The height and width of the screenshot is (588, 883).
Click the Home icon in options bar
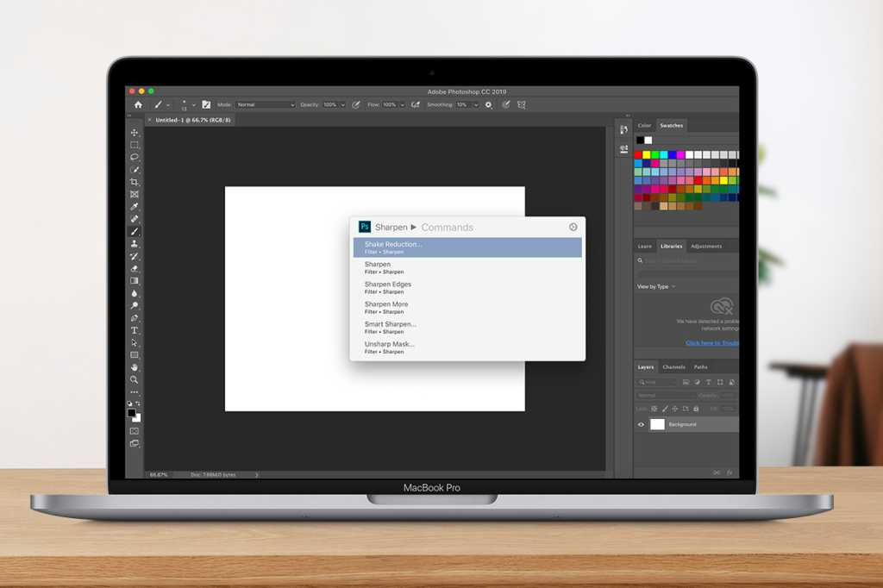tap(138, 104)
